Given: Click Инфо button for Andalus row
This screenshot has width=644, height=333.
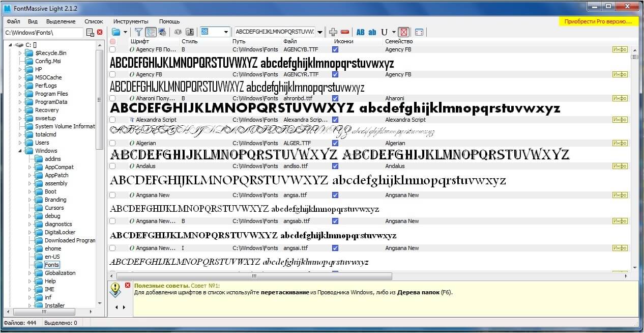Looking at the screenshot, I should [x=620, y=166].
